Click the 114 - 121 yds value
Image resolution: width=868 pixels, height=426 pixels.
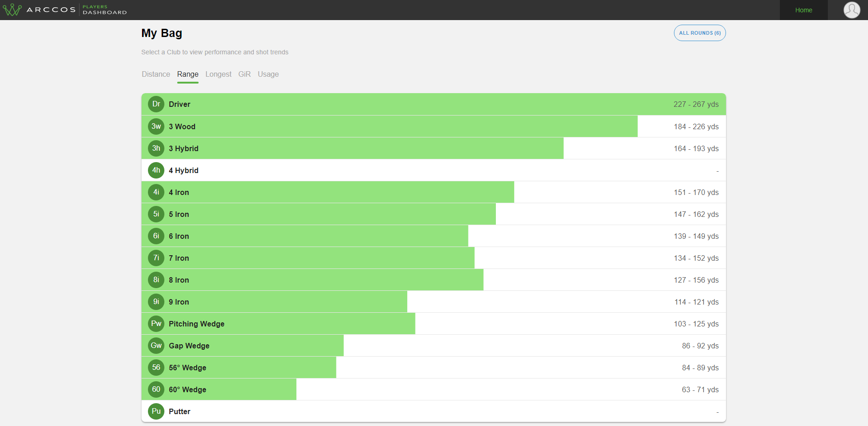pos(696,302)
